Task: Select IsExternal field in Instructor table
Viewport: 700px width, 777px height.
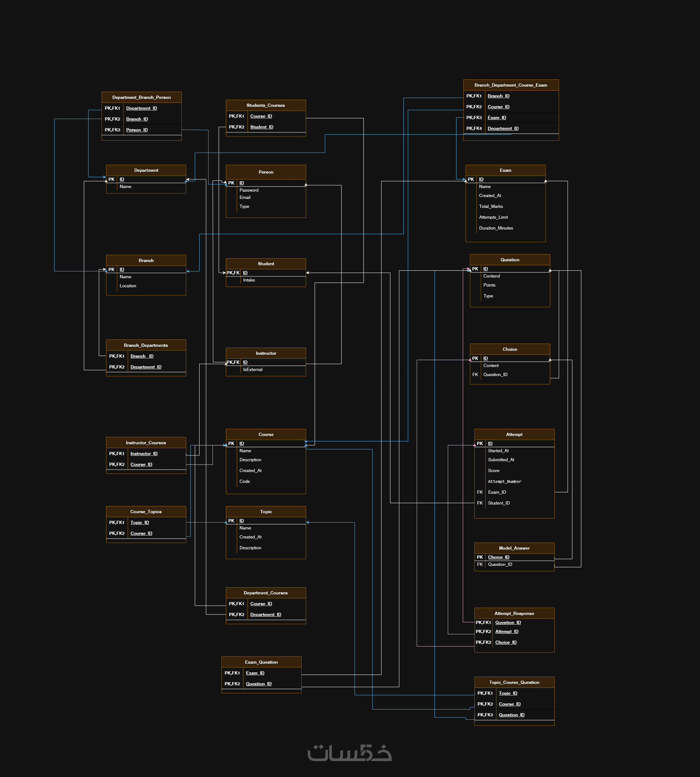Action: [253, 370]
